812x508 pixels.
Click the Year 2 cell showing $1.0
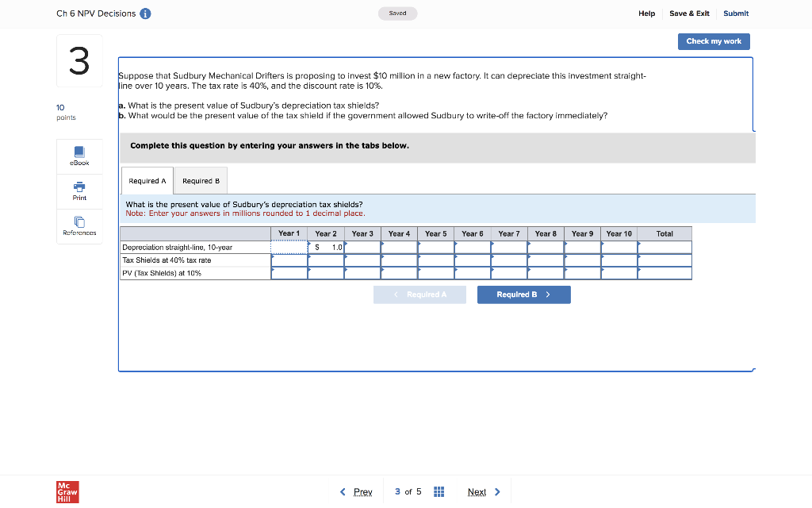coord(326,247)
